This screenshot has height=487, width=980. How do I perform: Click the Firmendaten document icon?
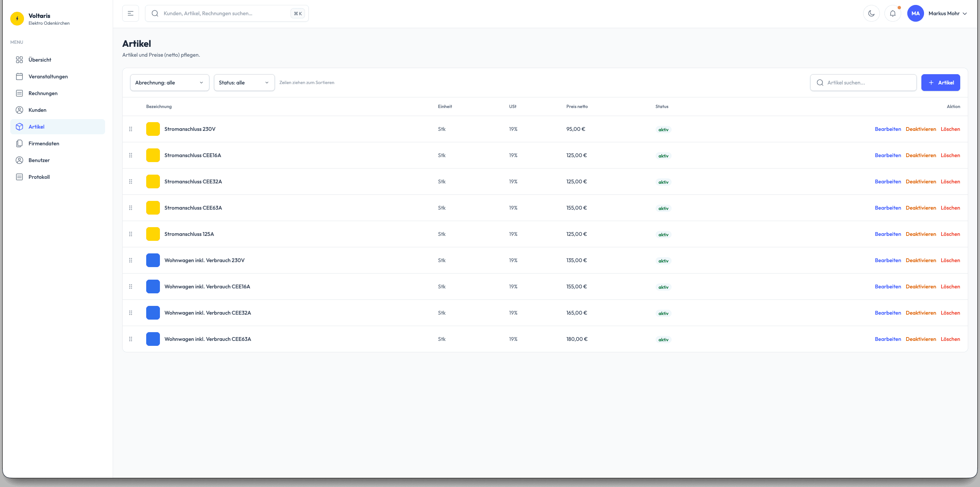(19, 143)
